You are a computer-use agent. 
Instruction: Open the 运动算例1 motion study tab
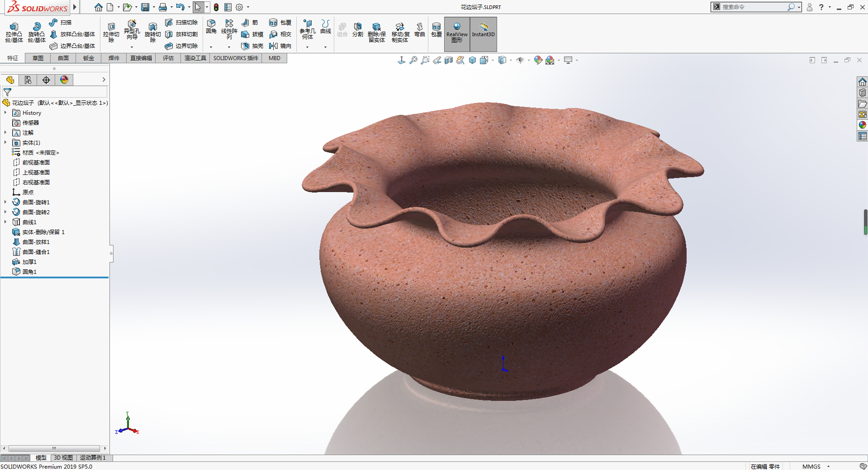click(x=93, y=458)
